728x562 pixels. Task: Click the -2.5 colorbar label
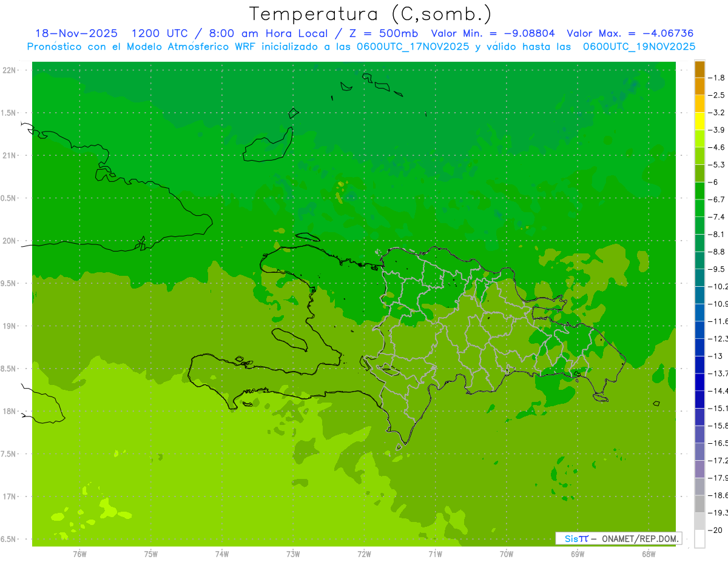point(718,95)
